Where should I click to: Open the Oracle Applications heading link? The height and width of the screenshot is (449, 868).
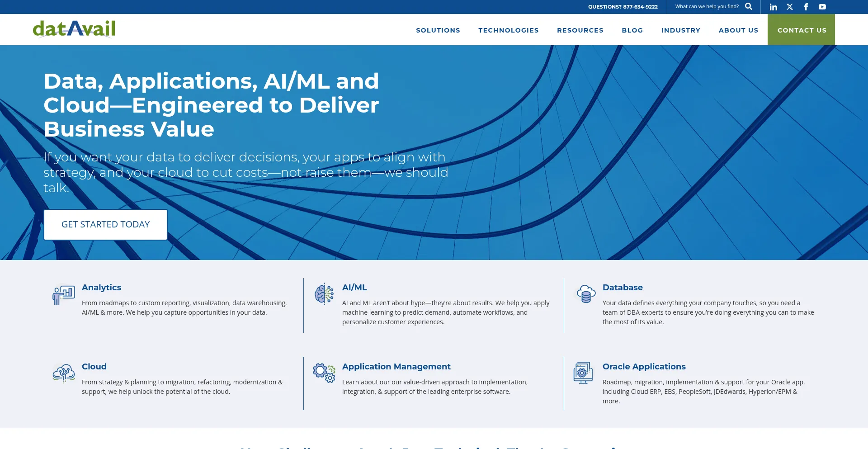pos(644,367)
